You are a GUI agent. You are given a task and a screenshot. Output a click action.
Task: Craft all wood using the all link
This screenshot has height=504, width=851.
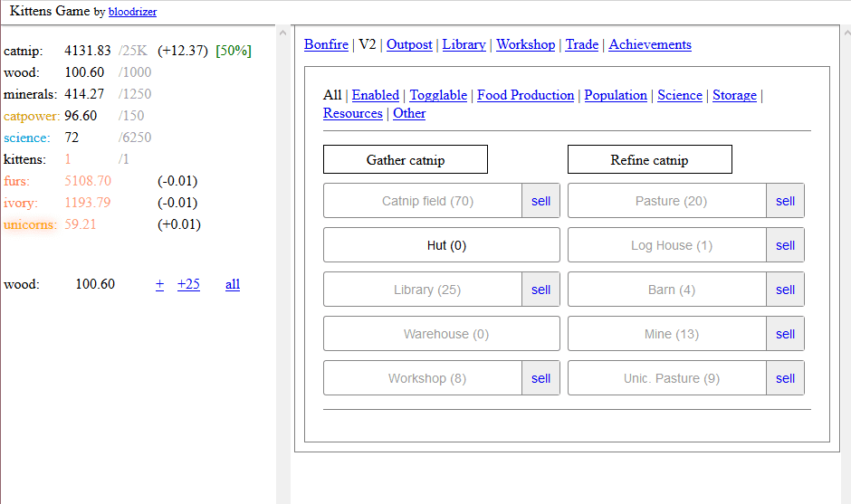tap(233, 284)
